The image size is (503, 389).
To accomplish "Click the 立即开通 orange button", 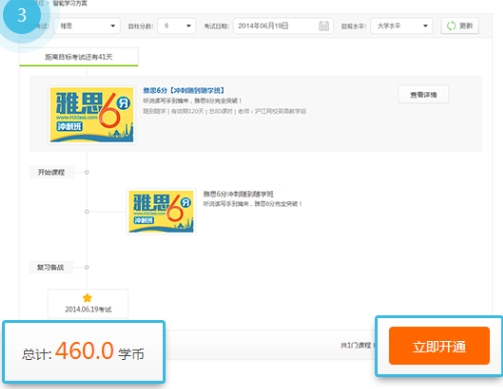I will click(439, 346).
